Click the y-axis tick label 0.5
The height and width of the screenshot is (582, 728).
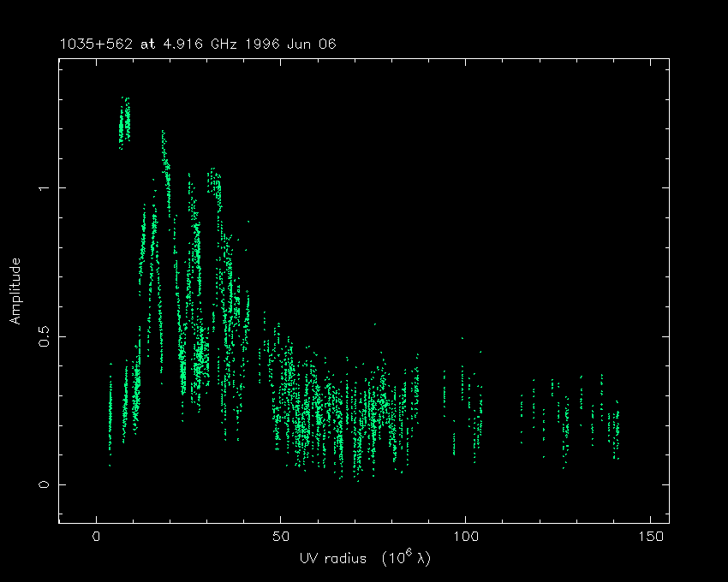[42, 336]
